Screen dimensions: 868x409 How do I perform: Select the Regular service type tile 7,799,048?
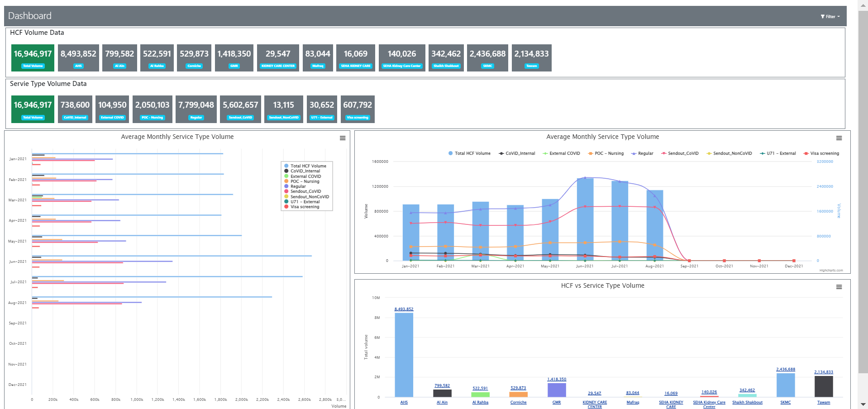[x=196, y=109]
